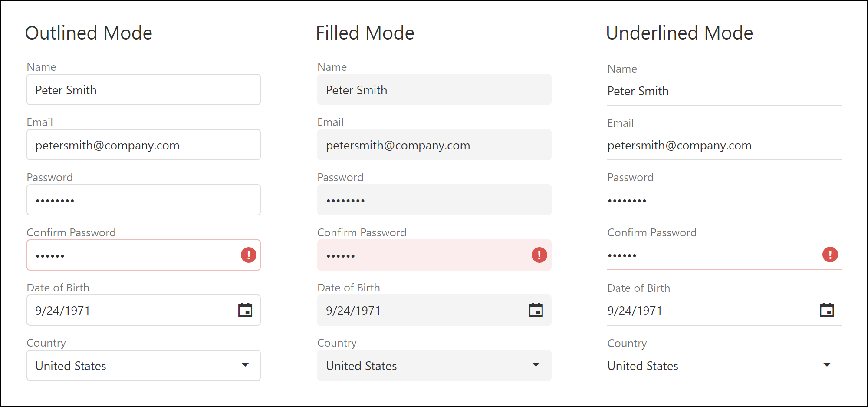This screenshot has width=868, height=407.
Task: Click the Outlined Date of Birth date text
Action: click(63, 311)
